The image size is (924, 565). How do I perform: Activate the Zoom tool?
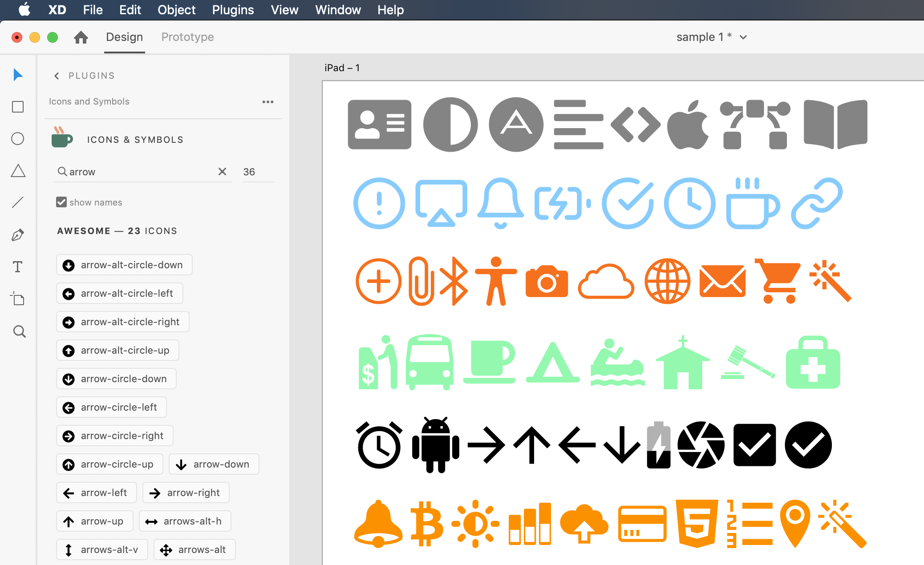coord(19,331)
